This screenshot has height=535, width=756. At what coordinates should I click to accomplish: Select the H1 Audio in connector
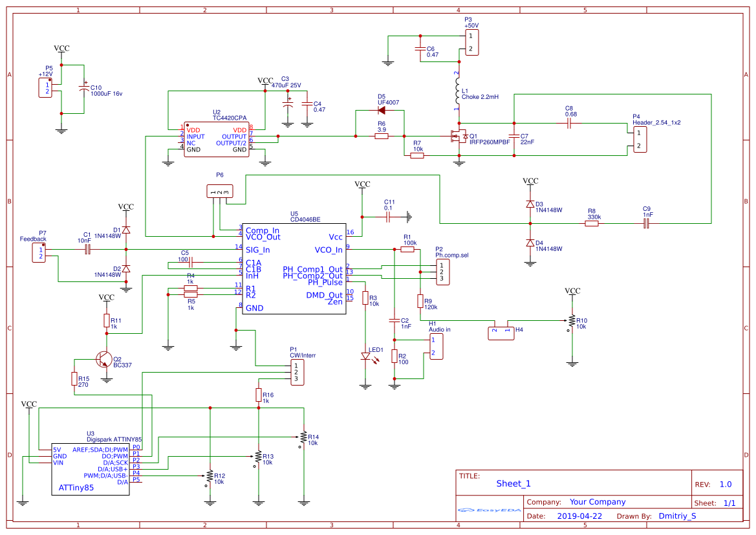436,347
